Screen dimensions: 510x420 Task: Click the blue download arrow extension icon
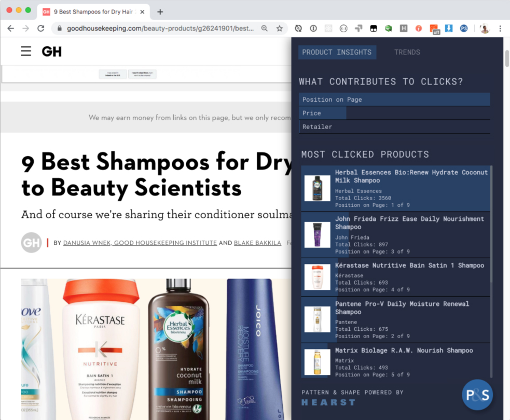point(449,29)
